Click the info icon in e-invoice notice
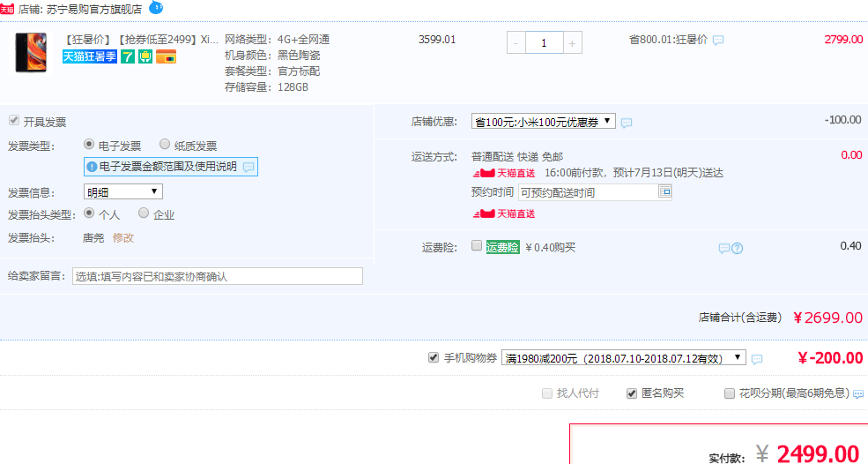The image size is (868, 464). pyautogui.click(x=92, y=167)
